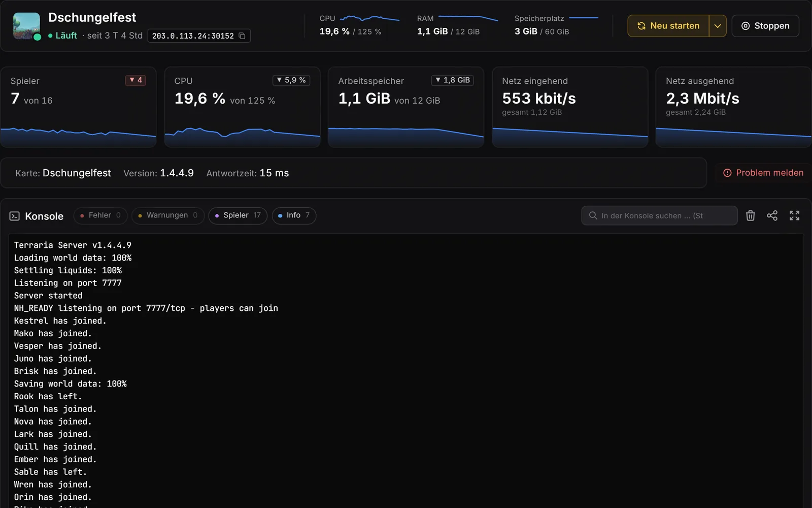Focus the console search field
The image size is (812, 508).
(659, 215)
